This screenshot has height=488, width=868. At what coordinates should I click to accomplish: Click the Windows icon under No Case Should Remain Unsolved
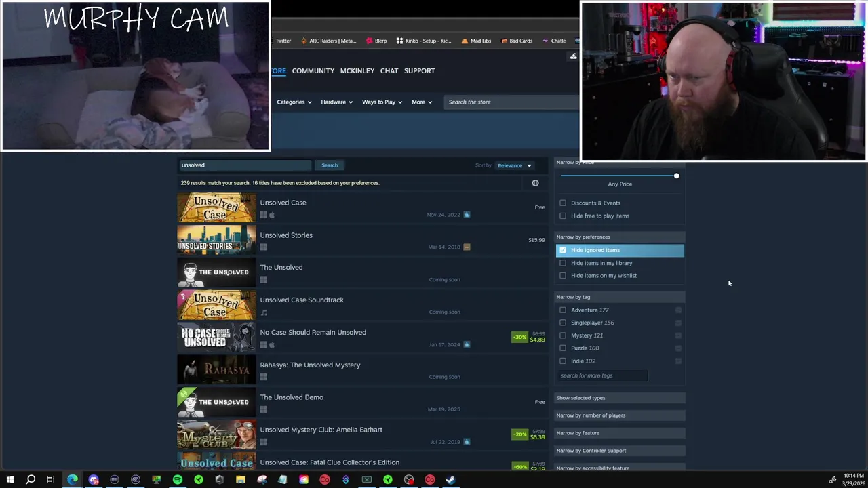click(x=263, y=344)
